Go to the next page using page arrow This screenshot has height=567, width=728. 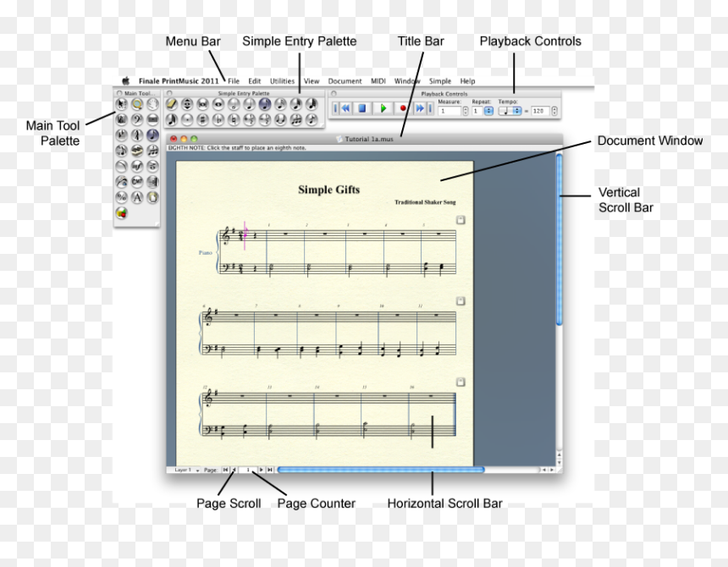[262, 470]
